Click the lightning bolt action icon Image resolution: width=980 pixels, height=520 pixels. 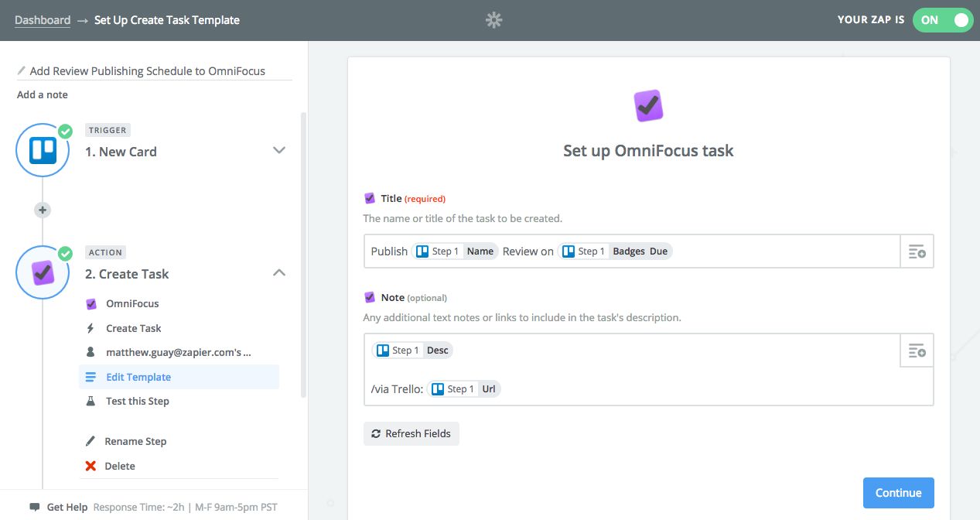[90, 328]
